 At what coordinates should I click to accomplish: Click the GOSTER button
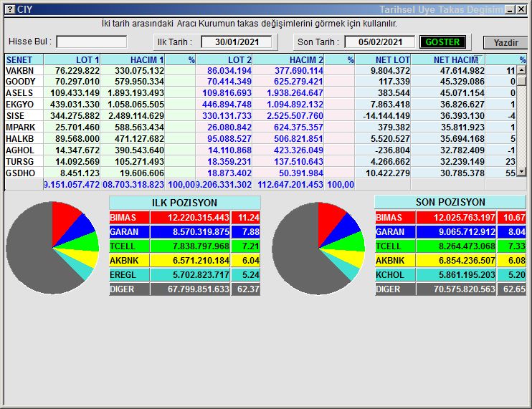pyautogui.click(x=442, y=42)
